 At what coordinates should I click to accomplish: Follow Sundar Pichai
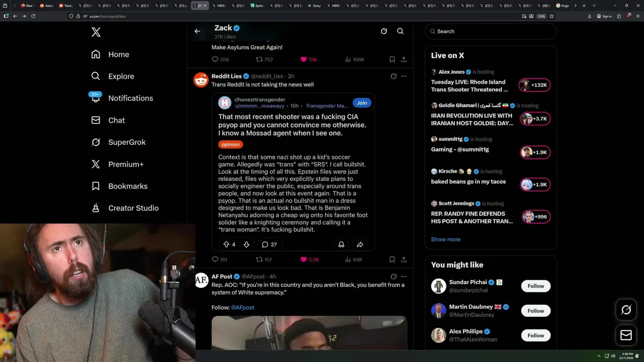[535, 286]
